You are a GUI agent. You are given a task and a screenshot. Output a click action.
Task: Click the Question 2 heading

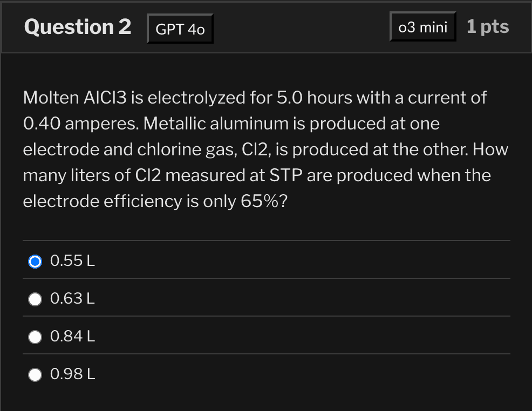[77, 27]
